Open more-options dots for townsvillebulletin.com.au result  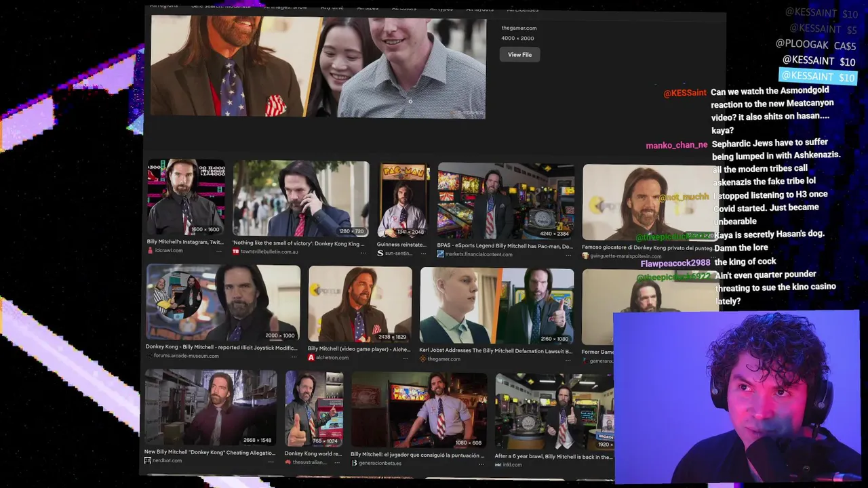point(363,252)
